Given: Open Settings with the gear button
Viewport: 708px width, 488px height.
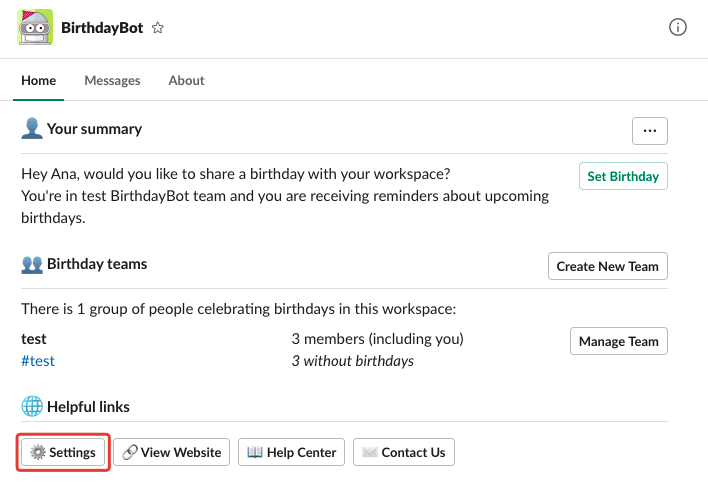Looking at the screenshot, I should click(63, 452).
